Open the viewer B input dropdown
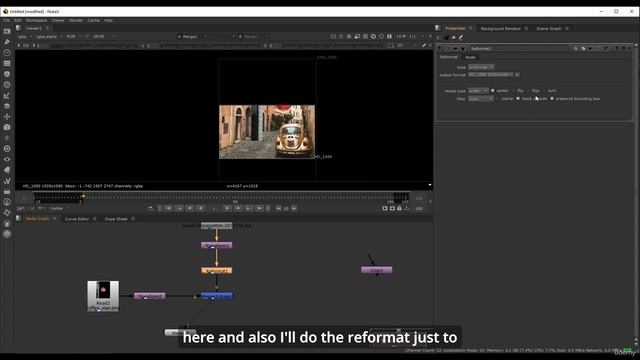Viewport: 640px width, 360px height. tap(253, 37)
